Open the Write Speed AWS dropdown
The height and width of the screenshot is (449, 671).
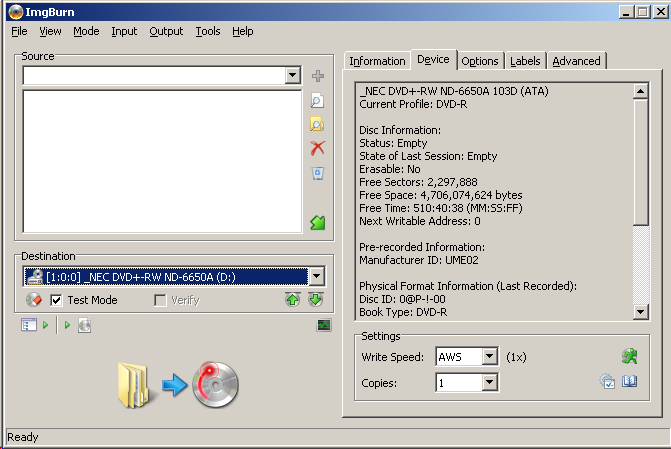click(x=490, y=356)
